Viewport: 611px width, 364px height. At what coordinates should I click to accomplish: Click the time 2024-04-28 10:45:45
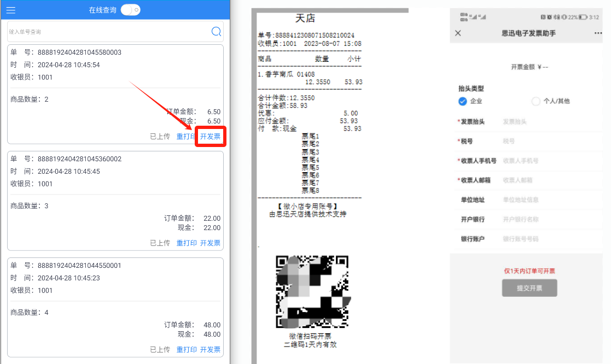(69, 171)
